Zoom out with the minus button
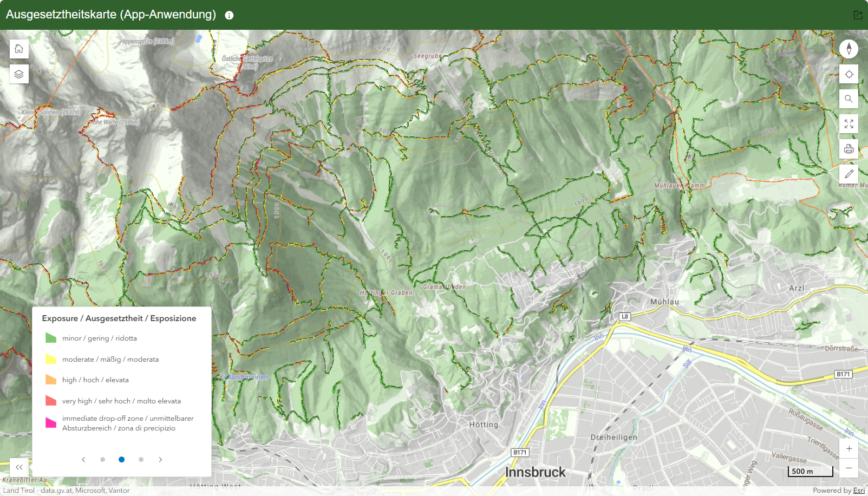Image resolution: width=868 pixels, height=496 pixels. pyautogui.click(x=849, y=468)
